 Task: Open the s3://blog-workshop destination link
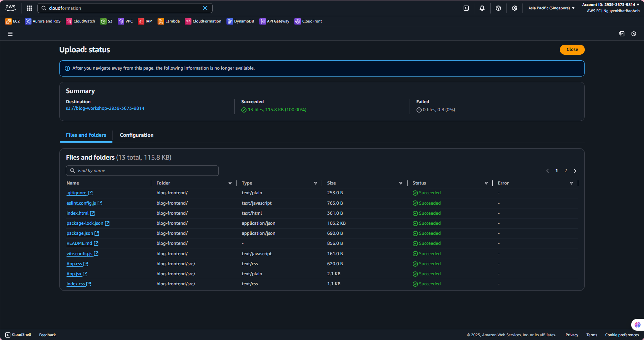(x=105, y=108)
